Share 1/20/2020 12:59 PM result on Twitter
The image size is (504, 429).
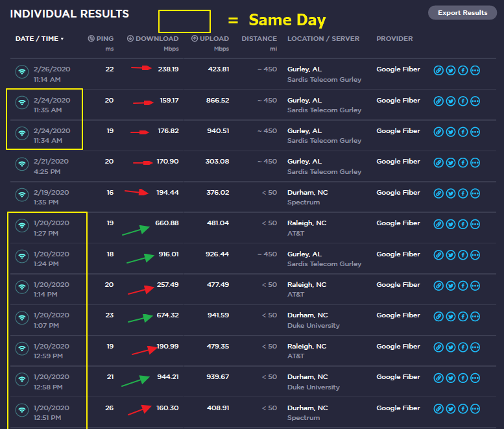click(451, 347)
